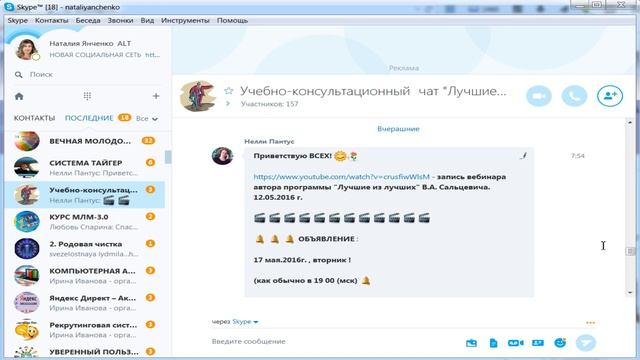Open the 'через Skype' dropdown

click(x=235, y=322)
